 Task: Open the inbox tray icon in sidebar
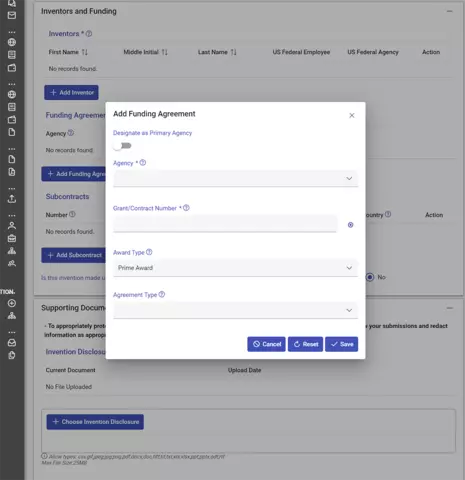pyautogui.click(x=12, y=343)
